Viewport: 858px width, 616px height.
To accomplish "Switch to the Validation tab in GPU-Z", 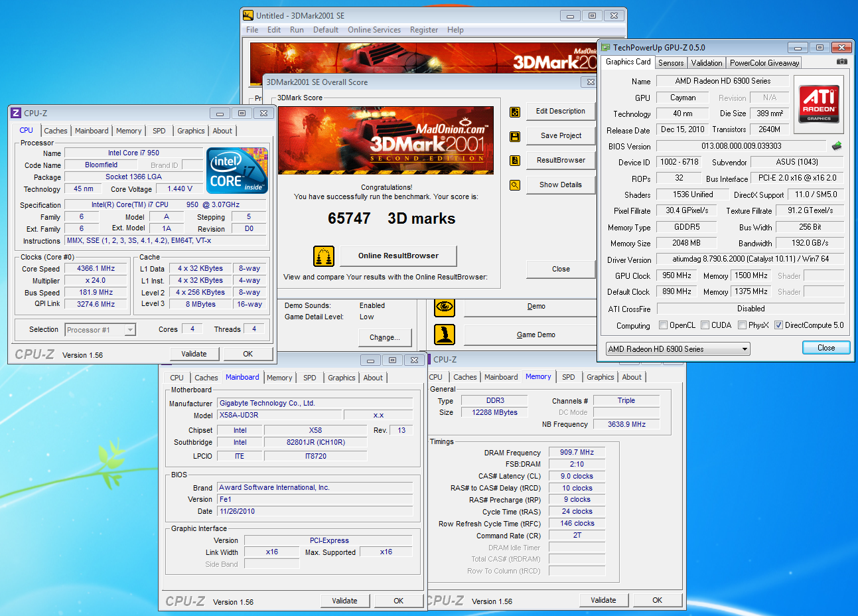I will tap(707, 63).
